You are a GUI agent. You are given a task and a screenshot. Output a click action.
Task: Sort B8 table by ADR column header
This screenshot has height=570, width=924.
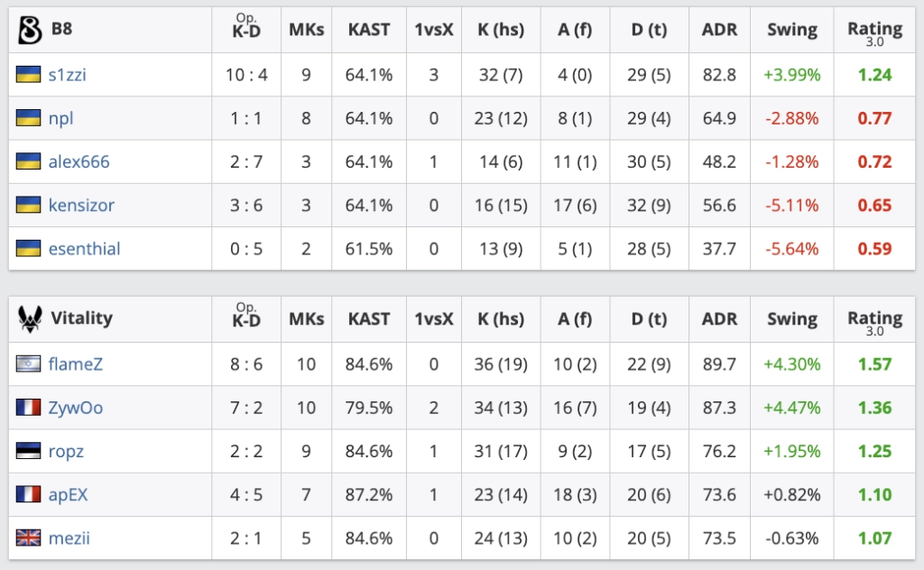(x=719, y=30)
